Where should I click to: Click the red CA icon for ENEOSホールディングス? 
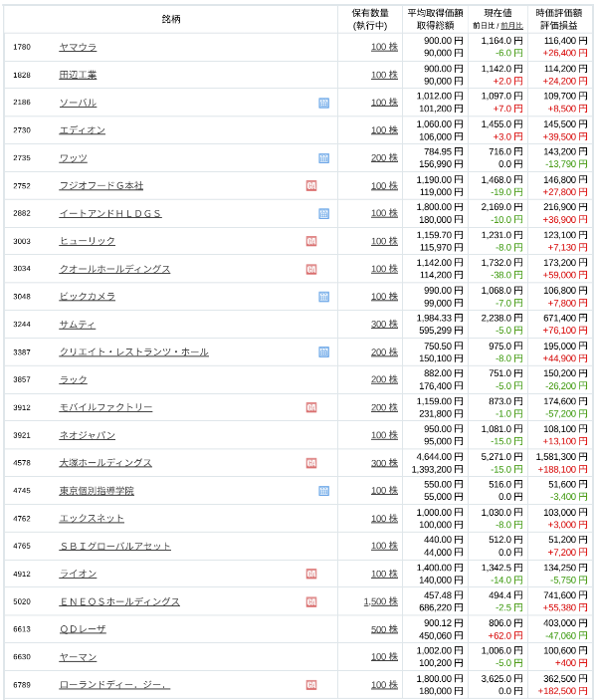pos(311,601)
